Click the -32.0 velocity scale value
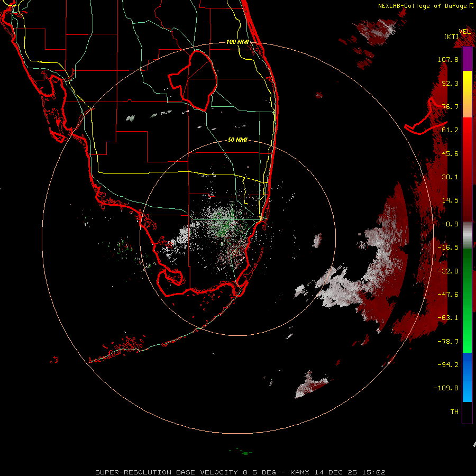The width and height of the screenshot is (476, 476). [448, 271]
